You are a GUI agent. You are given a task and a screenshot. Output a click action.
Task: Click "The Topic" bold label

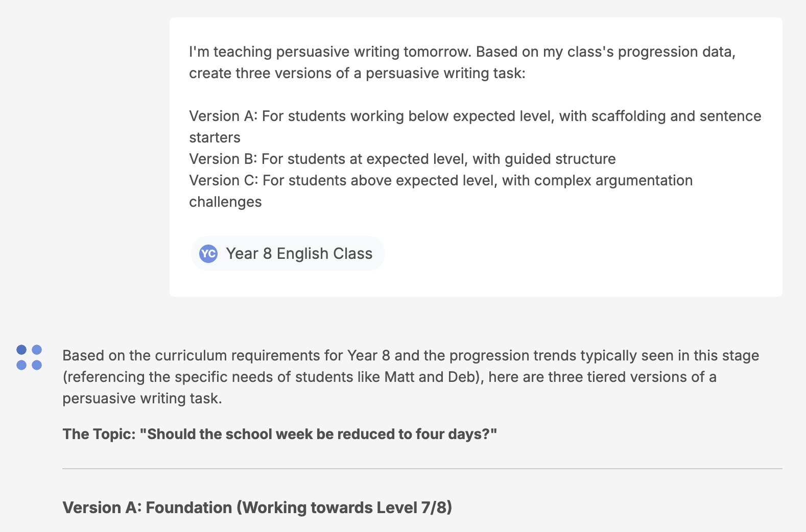99,434
